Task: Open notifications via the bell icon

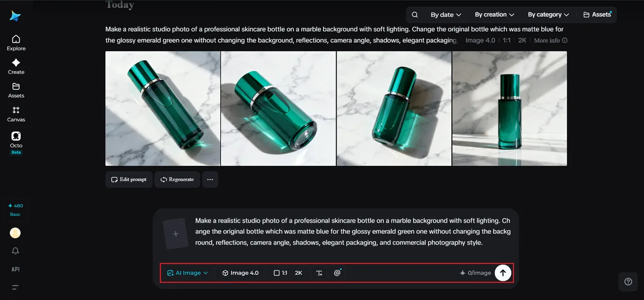Action: [x=16, y=251]
